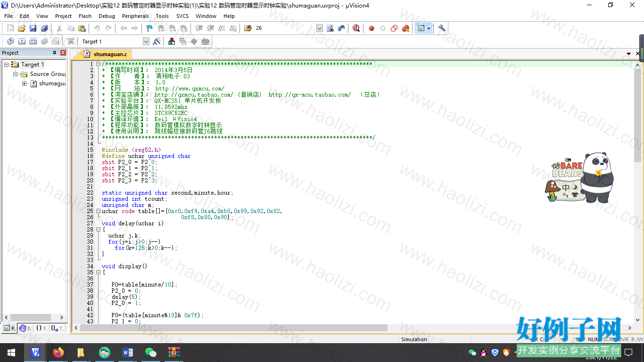The image size is (644, 362).
Task: Close the Project panel
Action: 63,53
